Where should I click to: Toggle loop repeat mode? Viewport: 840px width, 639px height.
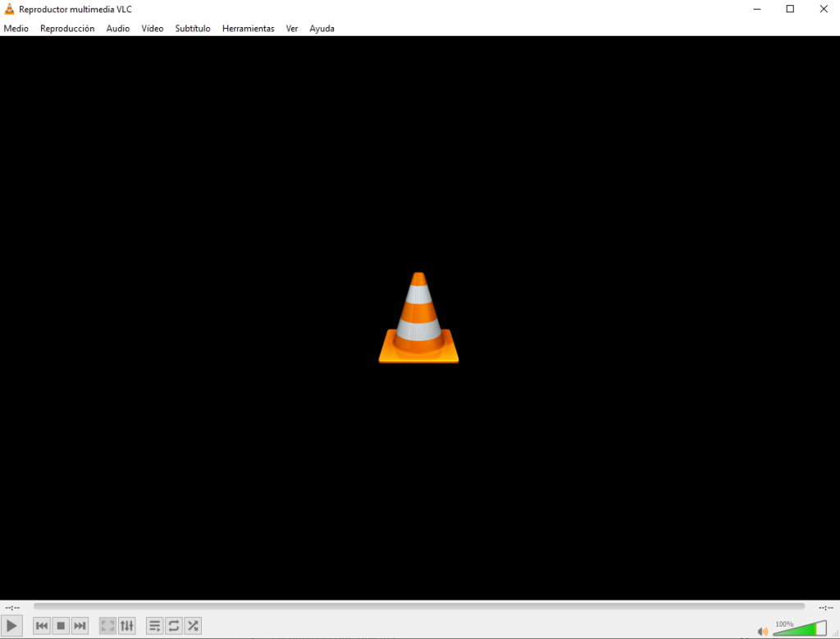(173, 626)
